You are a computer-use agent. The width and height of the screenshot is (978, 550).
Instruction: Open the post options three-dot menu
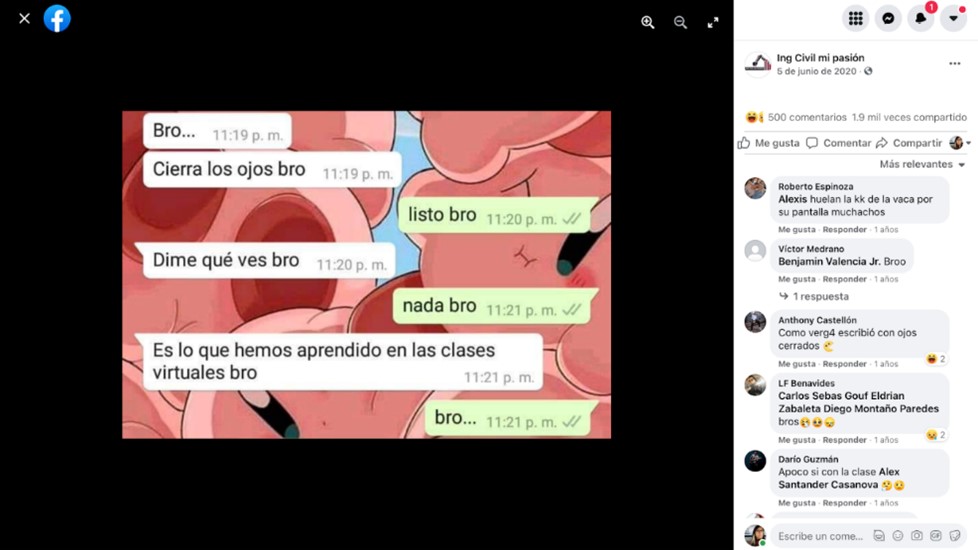[954, 64]
